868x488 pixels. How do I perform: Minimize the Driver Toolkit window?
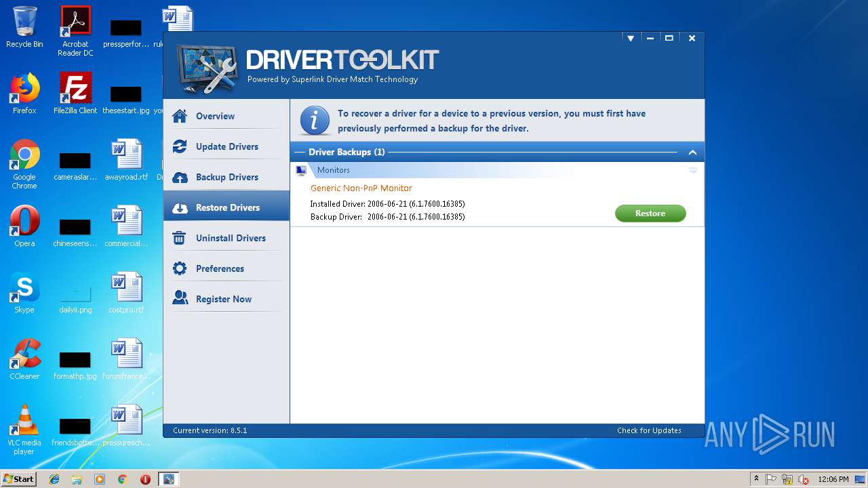coord(650,39)
